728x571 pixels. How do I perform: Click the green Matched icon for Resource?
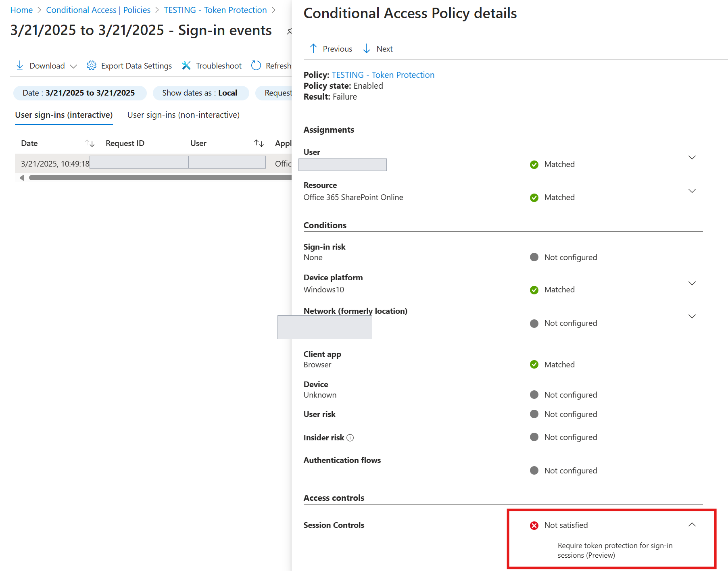coord(534,198)
